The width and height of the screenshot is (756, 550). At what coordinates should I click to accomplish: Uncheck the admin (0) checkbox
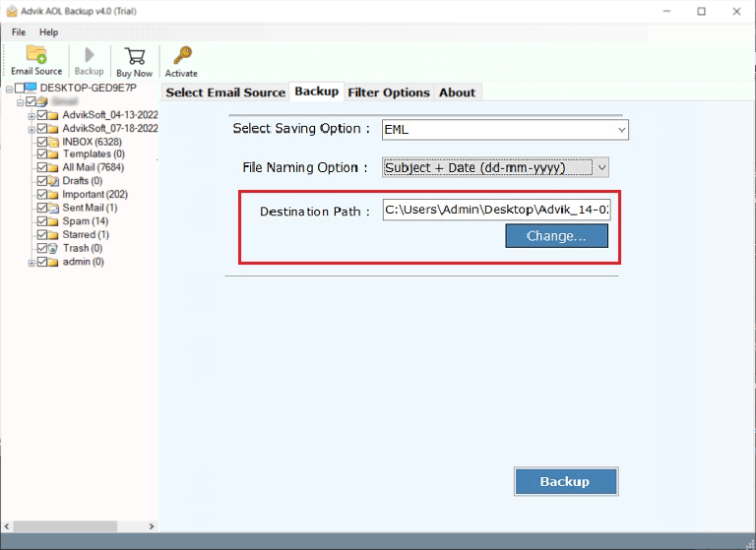pyautogui.click(x=42, y=262)
